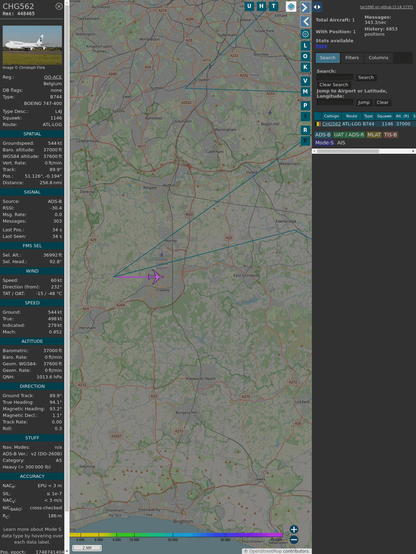Click the U map button
The width and height of the screenshot is (416, 554).
coord(249,6)
